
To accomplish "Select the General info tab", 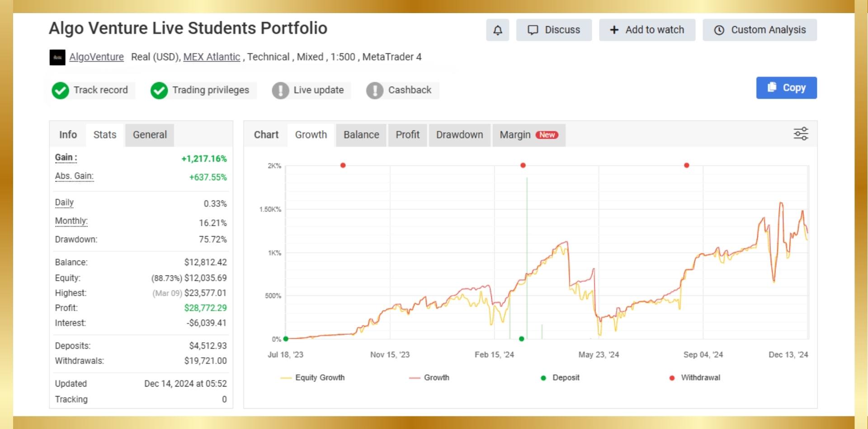I will click(150, 135).
